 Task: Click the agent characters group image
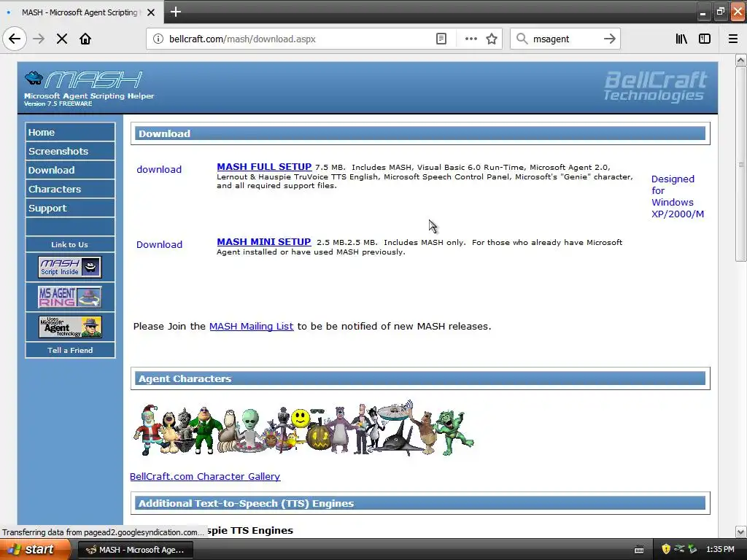[303, 428]
